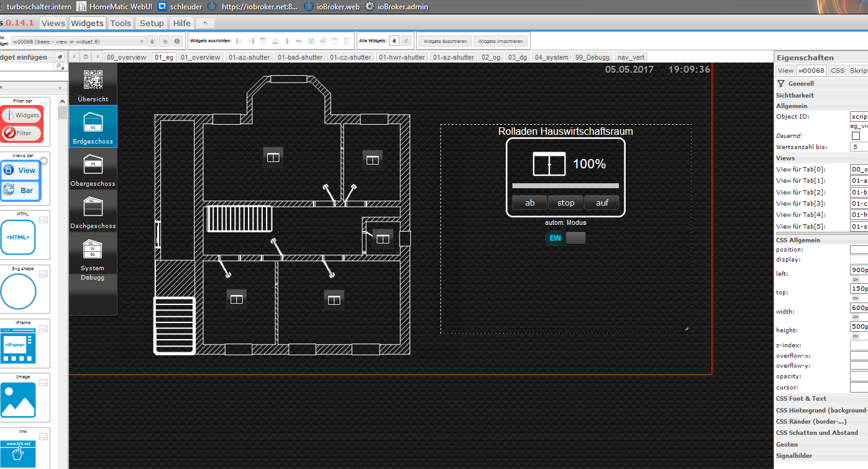Click the shutter icon in HWR room

pos(383,239)
